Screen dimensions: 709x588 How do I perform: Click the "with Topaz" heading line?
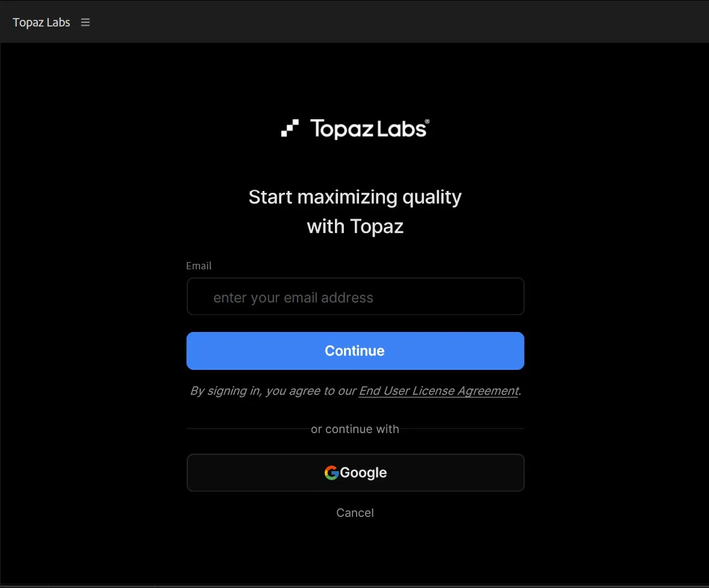click(x=355, y=226)
